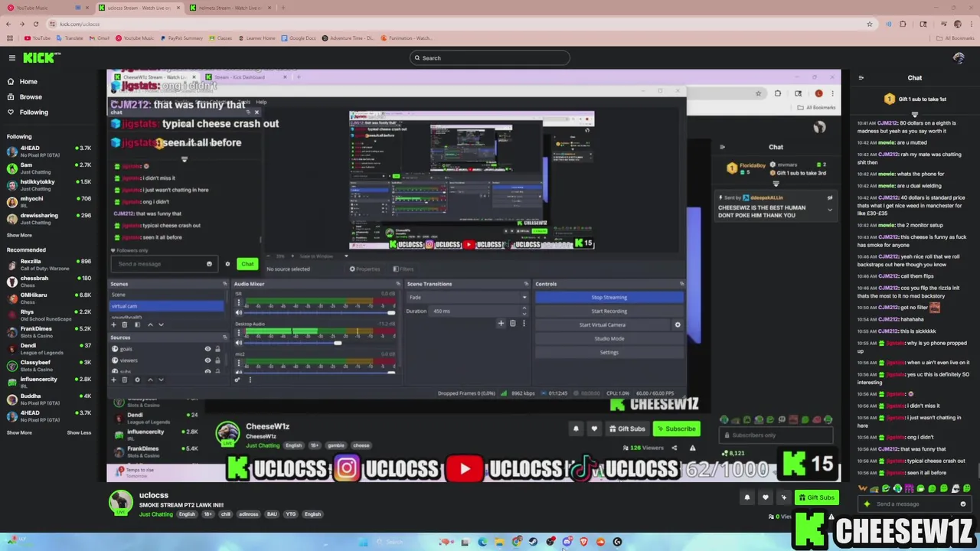The width and height of the screenshot is (980, 551).
Task: Open File Explorer from the Windows taskbar
Action: 499,542
